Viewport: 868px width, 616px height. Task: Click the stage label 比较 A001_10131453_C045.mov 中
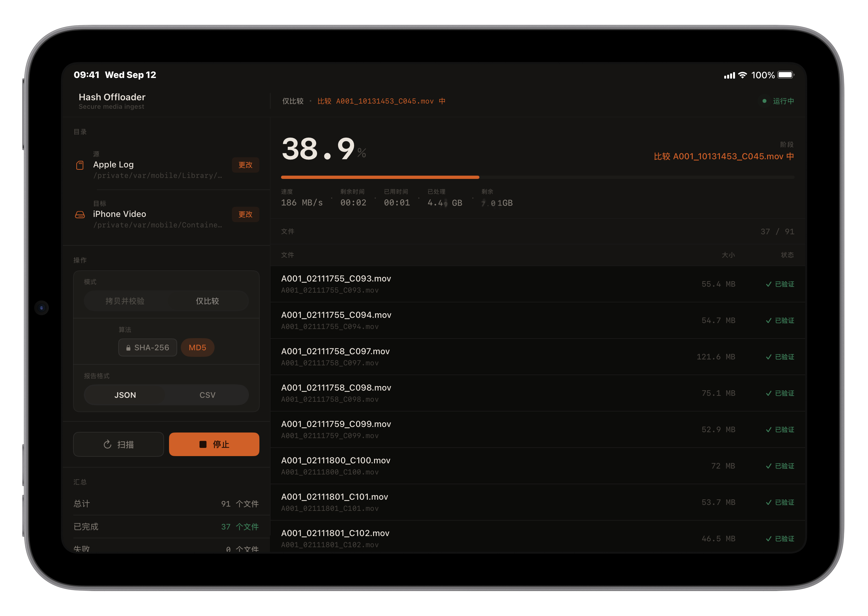click(724, 156)
